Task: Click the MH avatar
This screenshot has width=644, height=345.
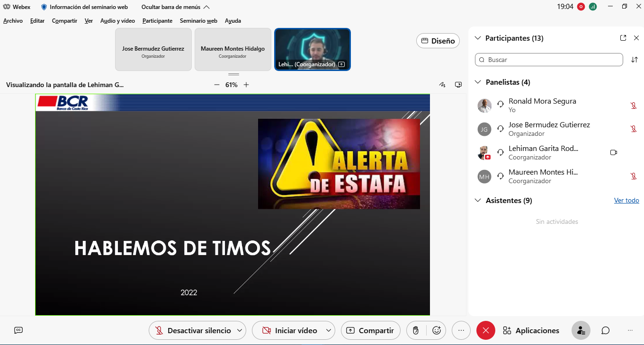Action: (x=484, y=177)
